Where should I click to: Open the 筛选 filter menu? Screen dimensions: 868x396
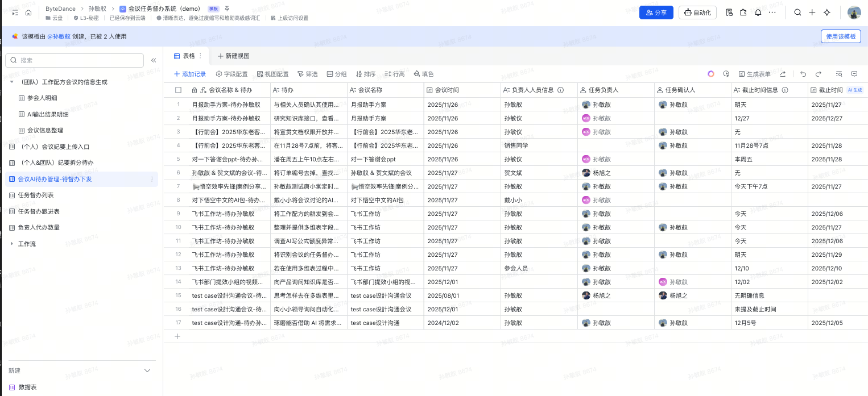coord(308,74)
